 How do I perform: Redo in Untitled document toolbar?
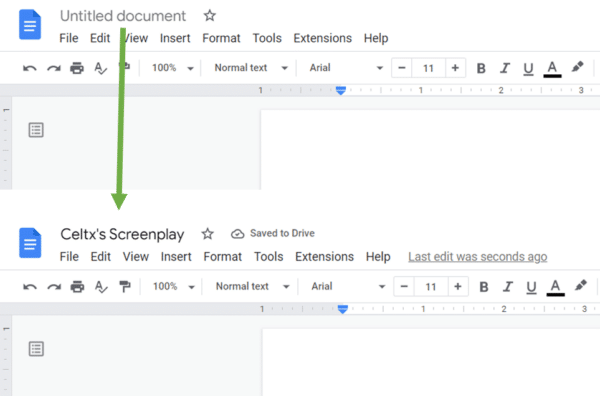54,68
